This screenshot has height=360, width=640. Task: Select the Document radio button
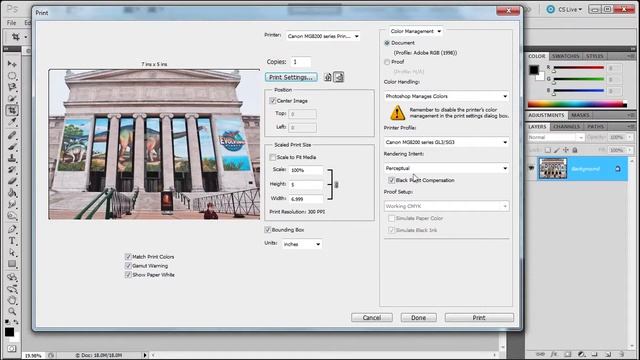coord(387,43)
